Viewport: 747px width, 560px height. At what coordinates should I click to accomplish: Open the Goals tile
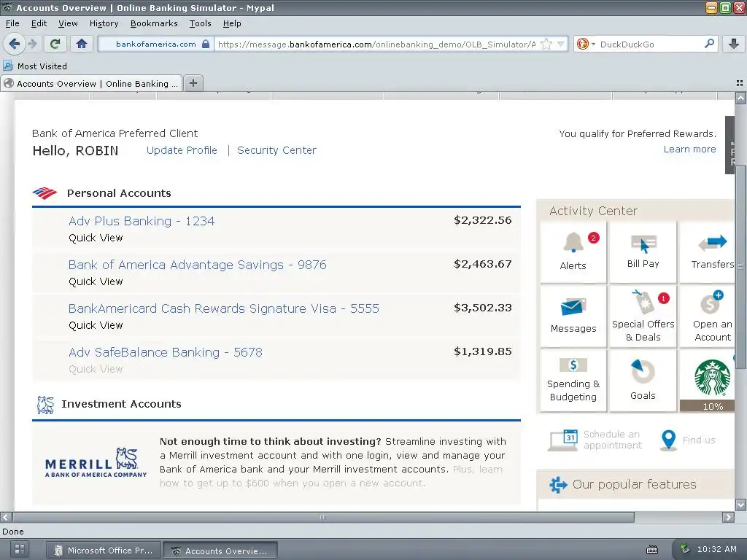coord(643,380)
